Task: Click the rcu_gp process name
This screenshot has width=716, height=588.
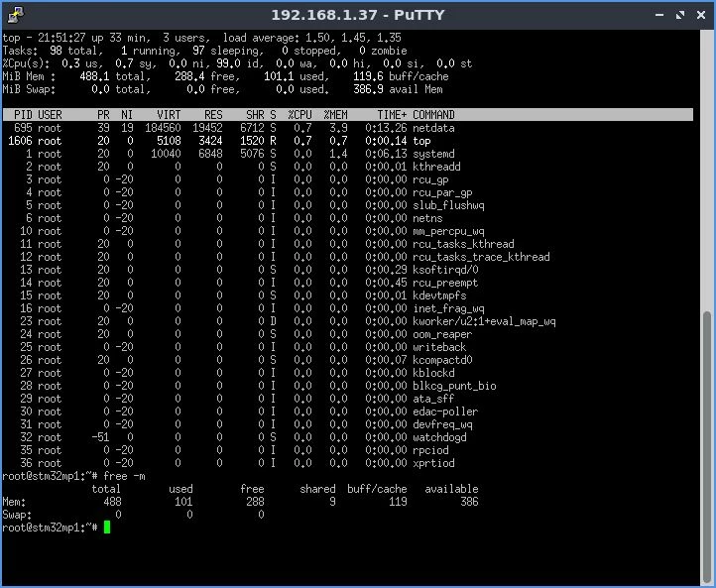Action: [x=430, y=179]
